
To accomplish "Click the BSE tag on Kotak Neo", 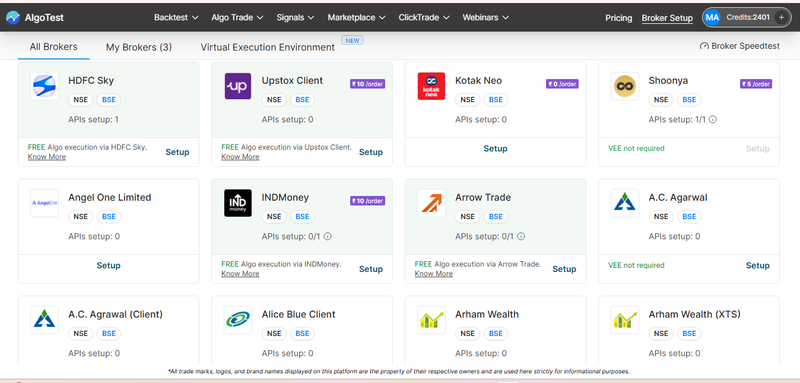I will coord(496,99).
